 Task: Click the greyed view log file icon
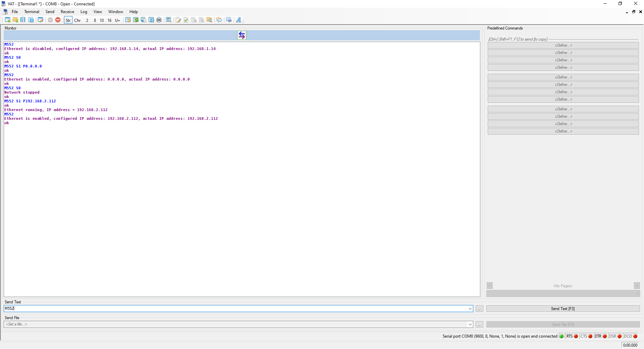click(x=202, y=20)
